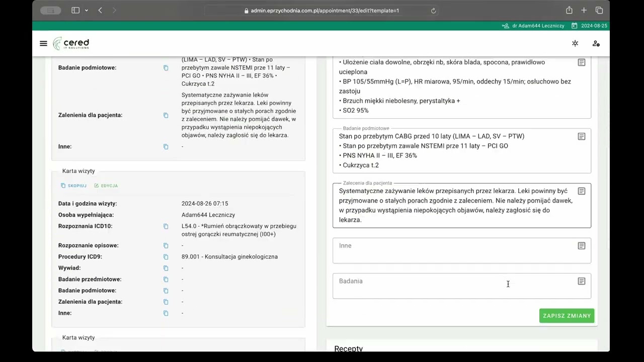Copy the Rozpoznanie opisowe value
Viewport: 644px width, 362px height.
tap(166, 246)
